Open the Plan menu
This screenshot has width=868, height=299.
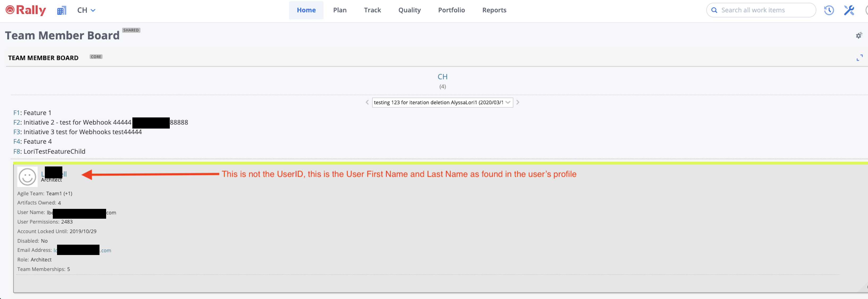point(339,10)
